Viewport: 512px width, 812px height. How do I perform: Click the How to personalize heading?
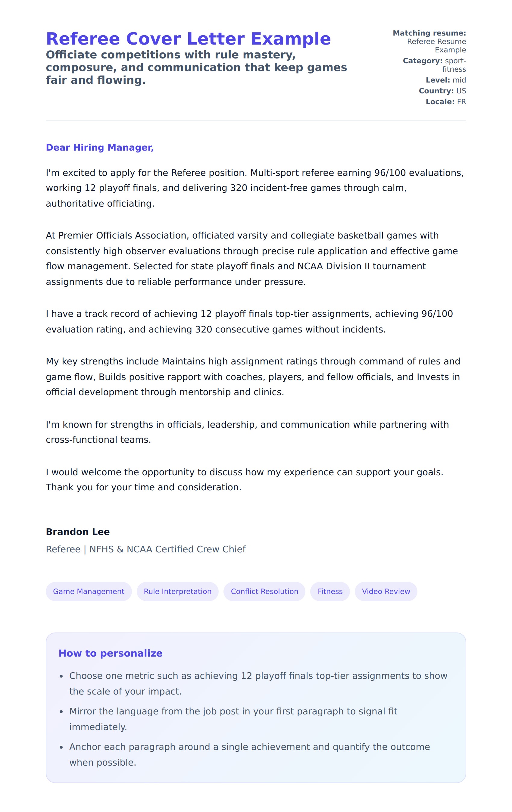[x=110, y=653]
